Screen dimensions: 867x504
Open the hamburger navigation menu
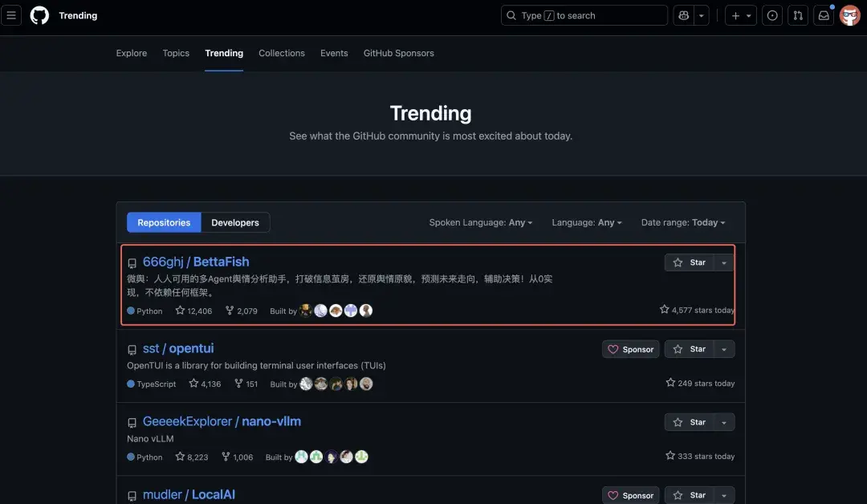[11, 15]
